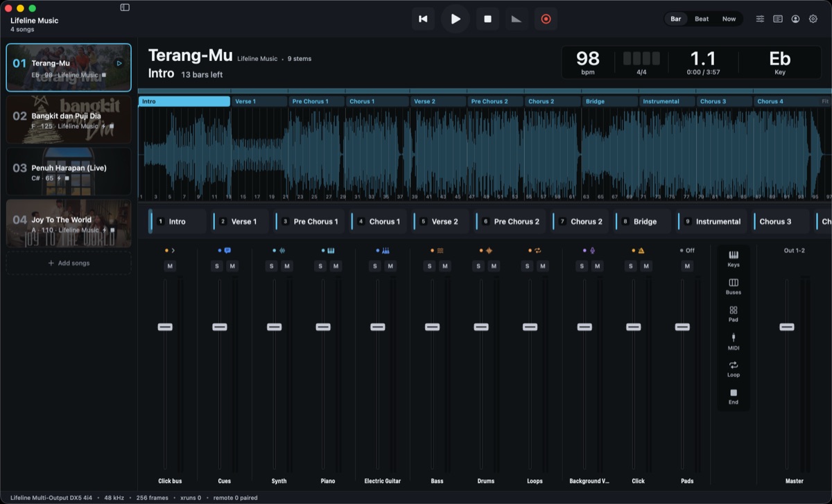Screen dimensions: 832x504
Task: Mute the Synth channel
Action: pyautogui.click(x=287, y=266)
